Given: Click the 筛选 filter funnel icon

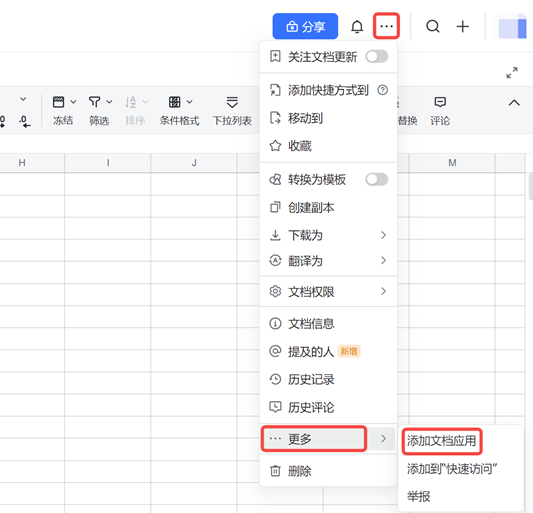Looking at the screenshot, I should click(94, 102).
